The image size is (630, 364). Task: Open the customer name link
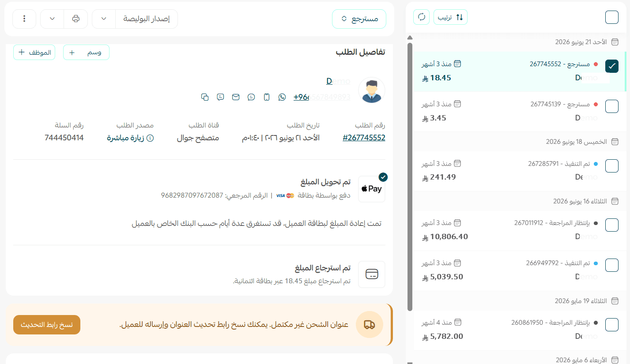(338, 81)
